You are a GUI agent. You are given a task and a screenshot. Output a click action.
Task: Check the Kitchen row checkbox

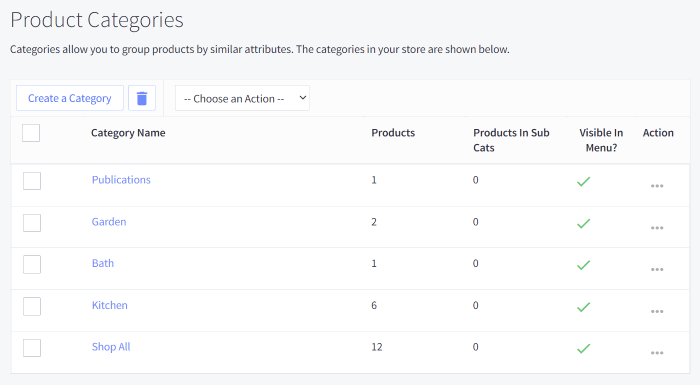click(32, 306)
